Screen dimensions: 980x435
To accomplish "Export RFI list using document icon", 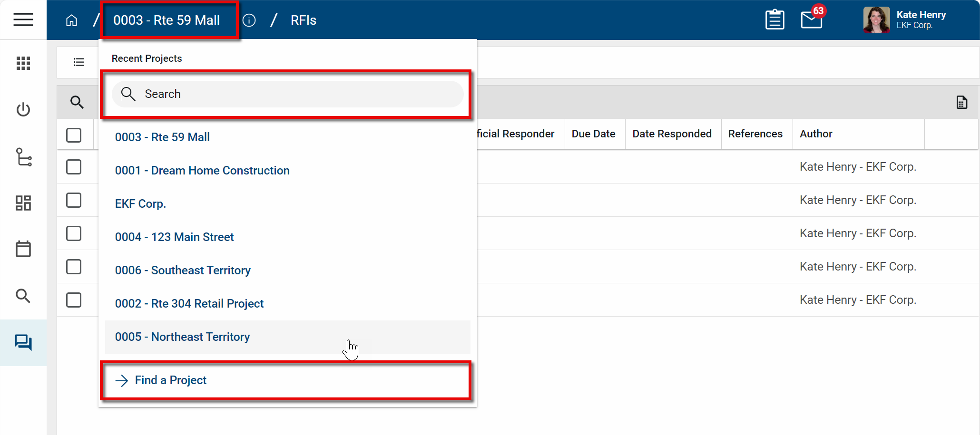I will pyautogui.click(x=961, y=102).
